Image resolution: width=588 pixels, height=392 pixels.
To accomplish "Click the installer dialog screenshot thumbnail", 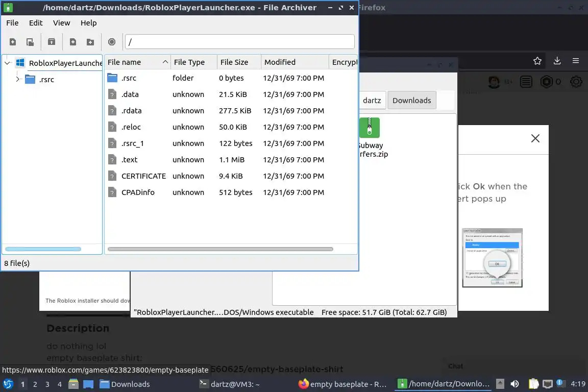I will [x=493, y=258].
